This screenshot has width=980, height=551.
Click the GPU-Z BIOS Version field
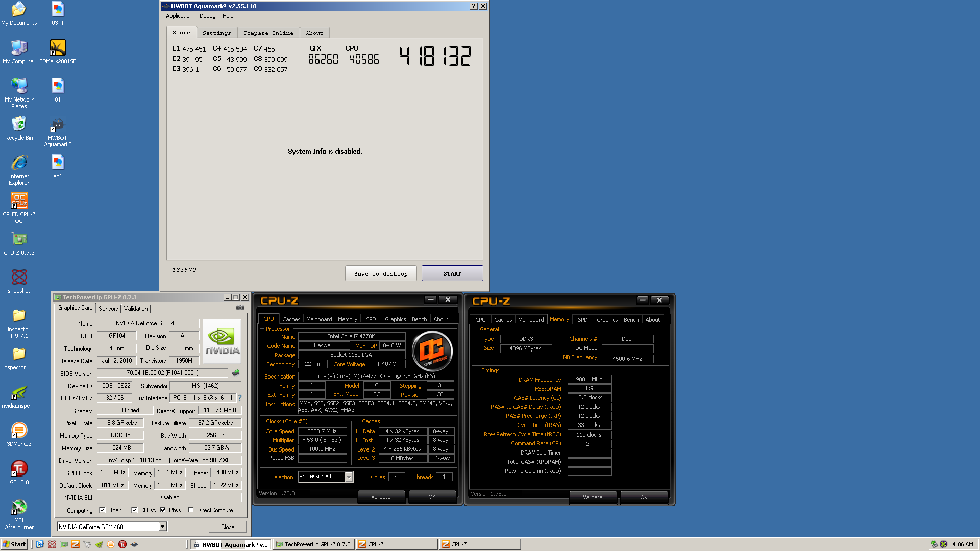[x=162, y=373]
